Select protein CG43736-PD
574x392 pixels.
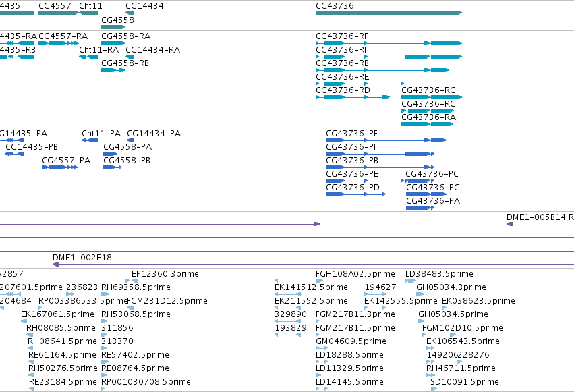[x=356, y=194]
